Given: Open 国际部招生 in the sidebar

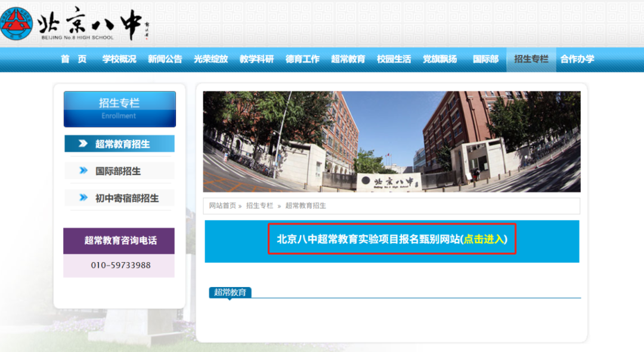Looking at the screenshot, I should (x=119, y=171).
